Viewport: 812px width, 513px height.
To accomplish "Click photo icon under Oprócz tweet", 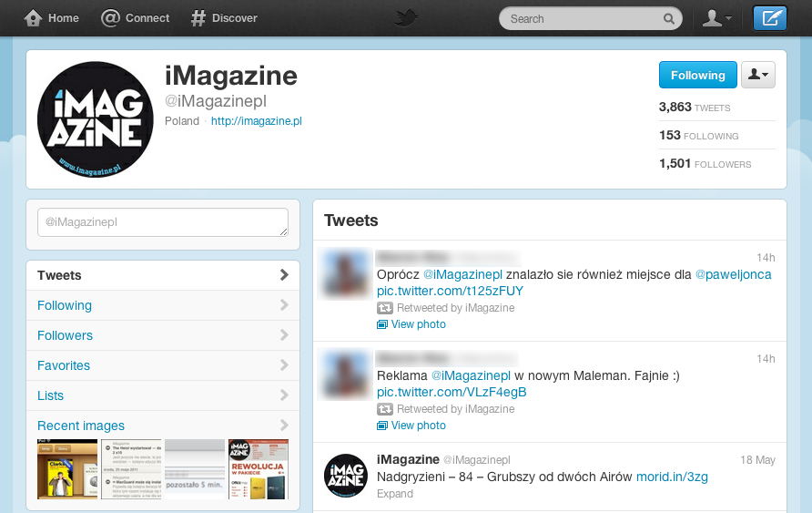I will click(382, 324).
